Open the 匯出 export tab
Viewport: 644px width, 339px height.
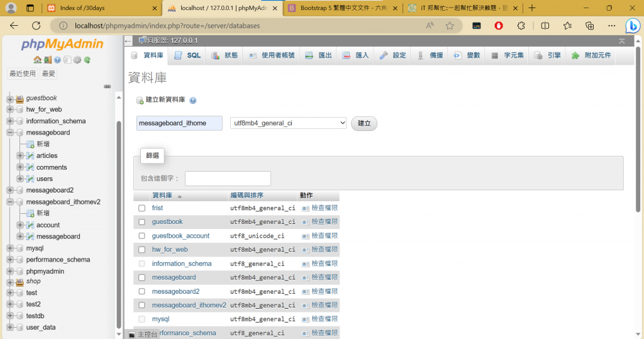pyautogui.click(x=319, y=55)
